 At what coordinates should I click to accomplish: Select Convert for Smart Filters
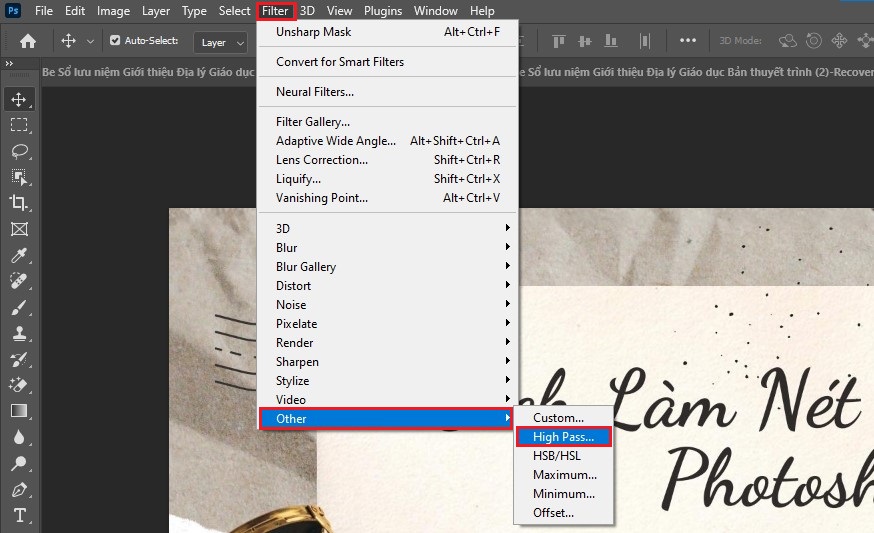tap(387, 62)
